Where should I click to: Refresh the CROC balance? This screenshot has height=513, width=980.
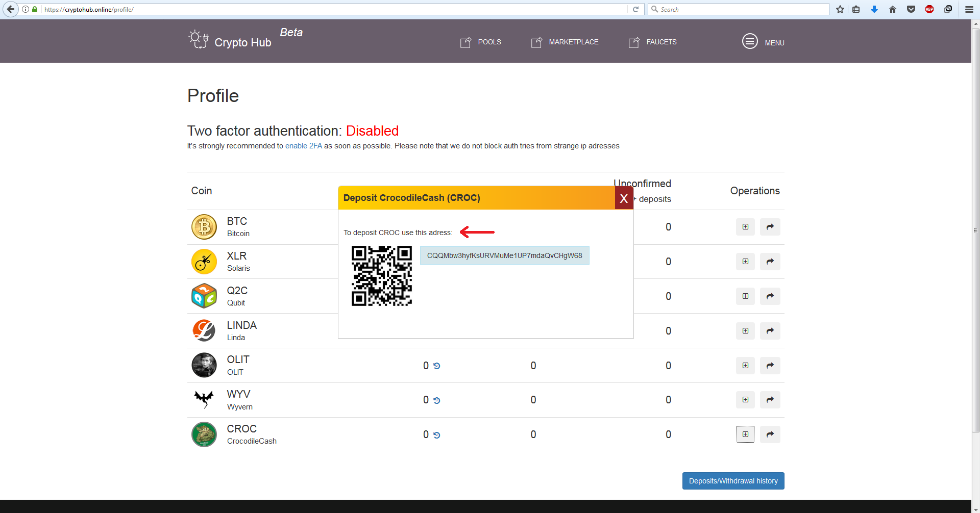pyautogui.click(x=436, y=435)
